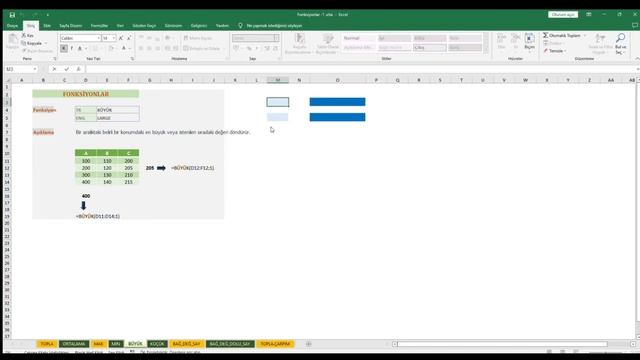Image resolution: width=640 pixels, height=360 pixels.
Task: Open the Name Box dropdown arrow
Action: (35, 69)
